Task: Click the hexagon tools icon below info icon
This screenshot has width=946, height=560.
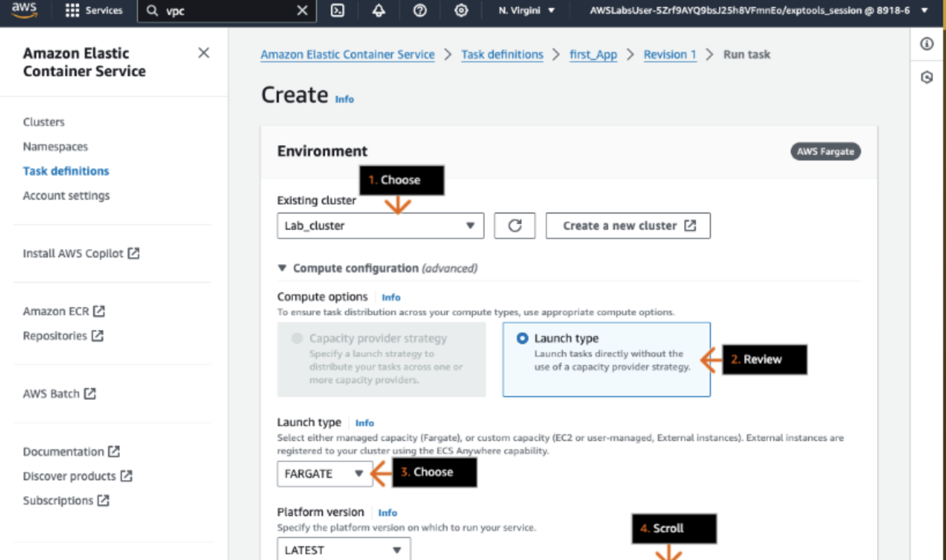Action: click(927, 77)
